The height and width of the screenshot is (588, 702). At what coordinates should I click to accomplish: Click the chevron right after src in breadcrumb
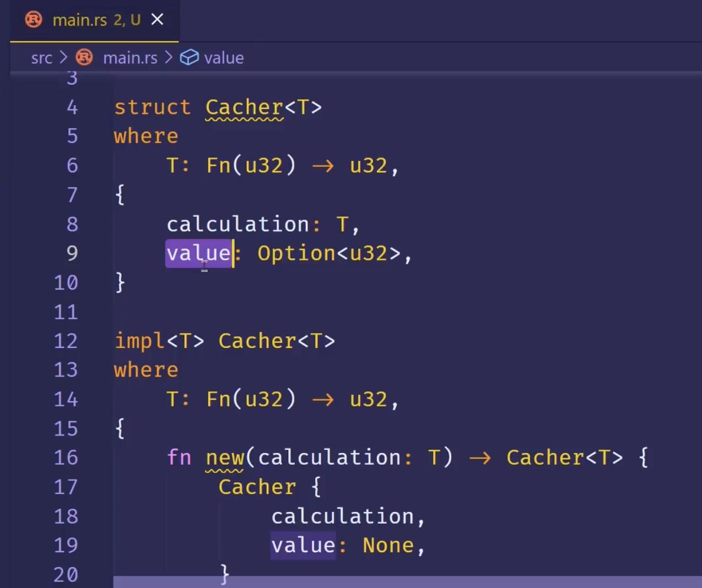point(63,57)
